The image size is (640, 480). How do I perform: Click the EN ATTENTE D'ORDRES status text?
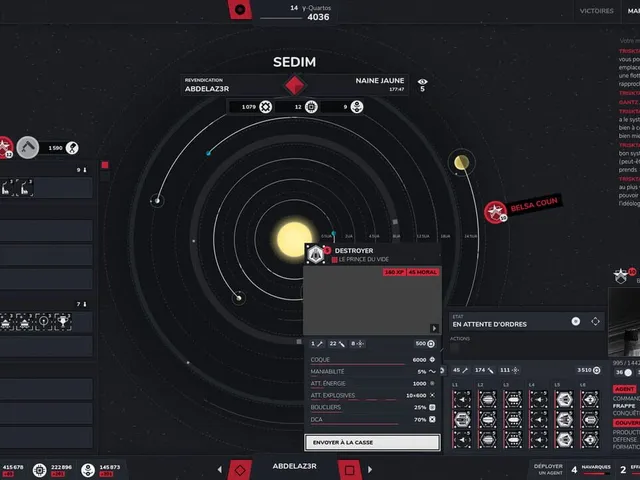tap(490, 324)
